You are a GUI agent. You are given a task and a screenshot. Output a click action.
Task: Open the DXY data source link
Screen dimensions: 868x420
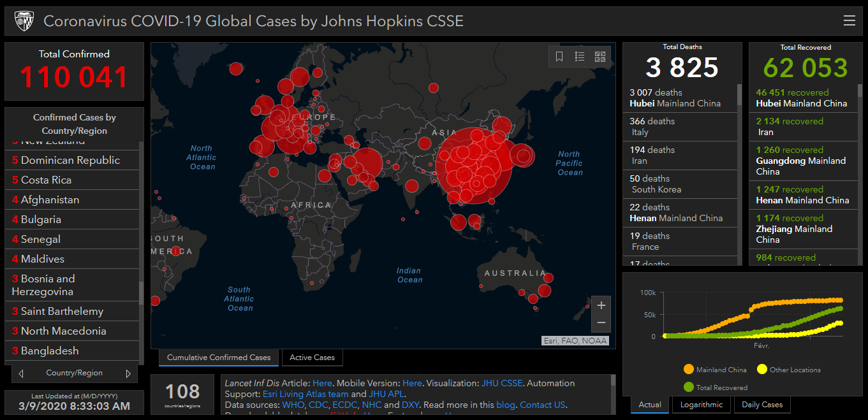pos(410,405)
